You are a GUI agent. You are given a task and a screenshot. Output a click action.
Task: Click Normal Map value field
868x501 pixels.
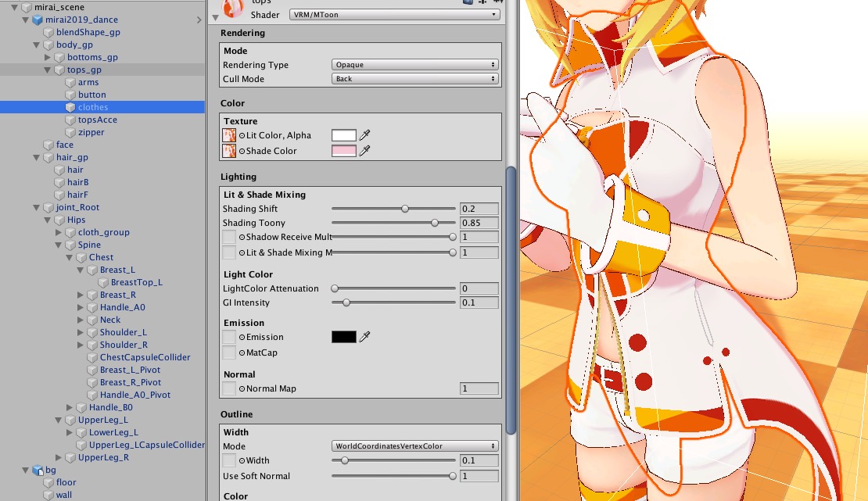479,388
